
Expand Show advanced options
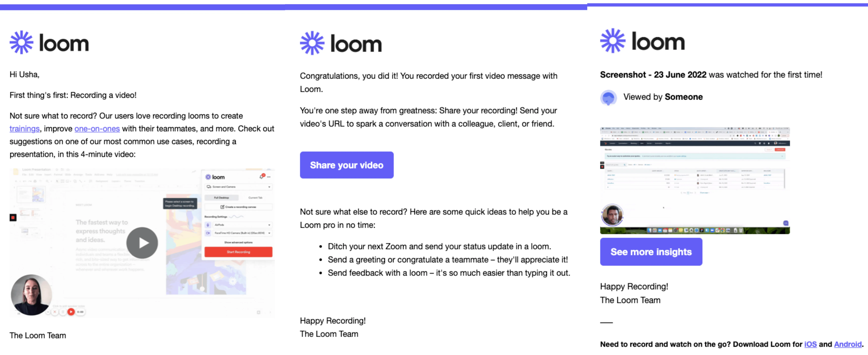[239, 242]
